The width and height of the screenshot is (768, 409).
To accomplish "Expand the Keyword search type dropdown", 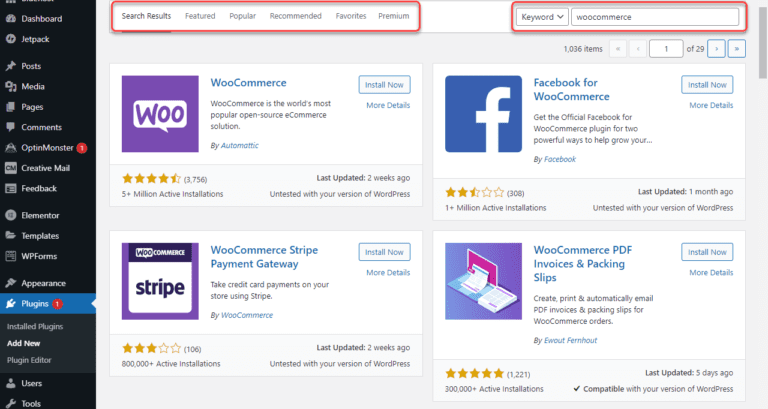I will 543,17.
